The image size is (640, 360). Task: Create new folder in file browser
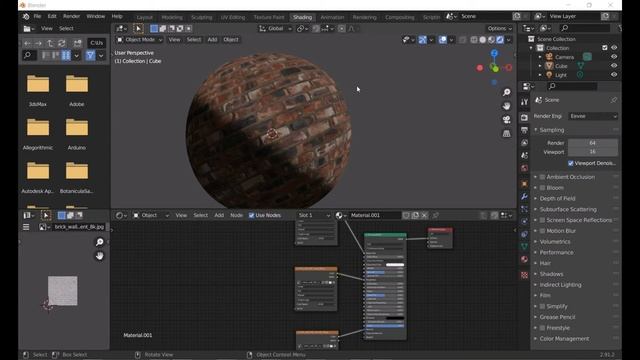click(77, 43)
